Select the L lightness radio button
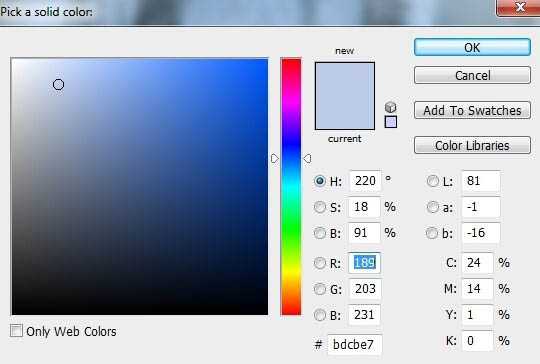The image size is (540, 364). coord(433,181)
